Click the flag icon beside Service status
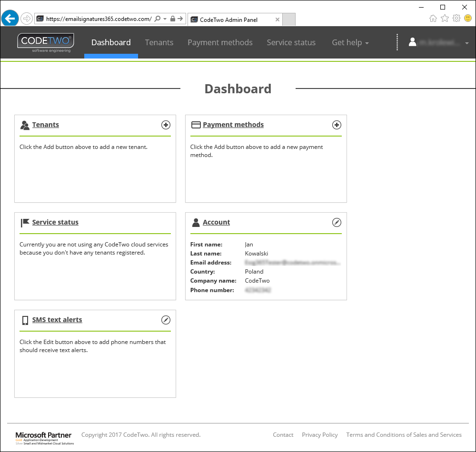Viewport: 476px width, 452px height. coord(25,222)
